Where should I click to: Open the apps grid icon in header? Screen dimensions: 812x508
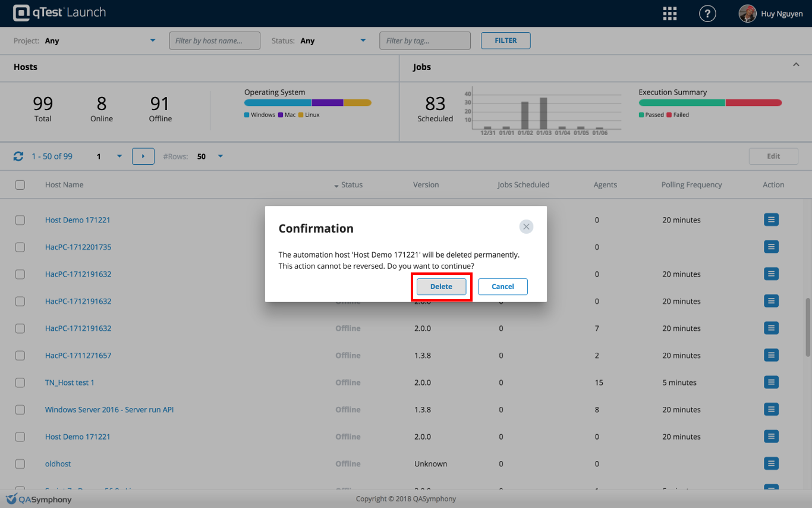click(669, 14)
